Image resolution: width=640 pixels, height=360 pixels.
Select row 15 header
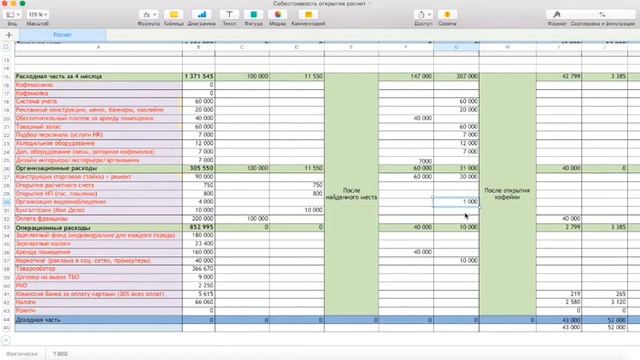tap(6, 77)
